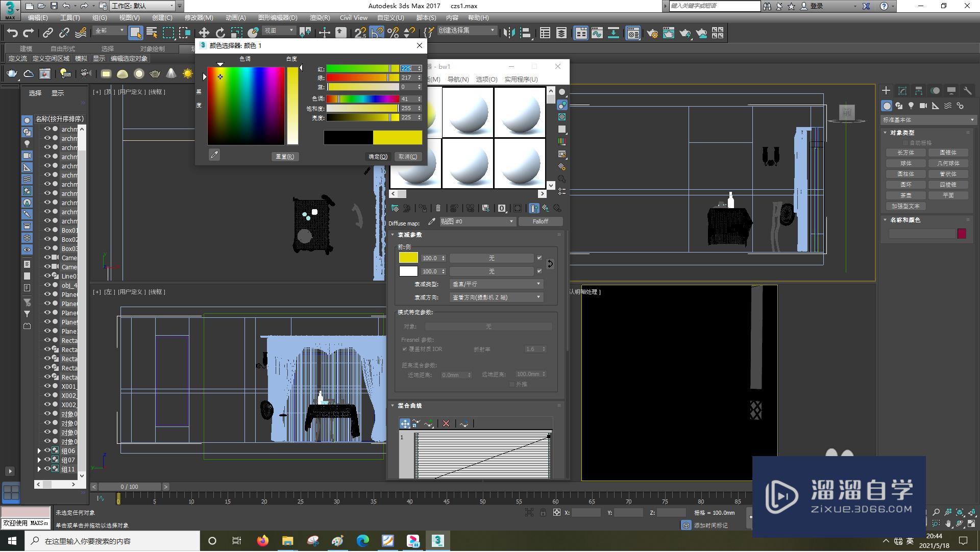Screen dimensions: 980x552
Task: Click the white side color swatch
Action: [x=408, y=271]
